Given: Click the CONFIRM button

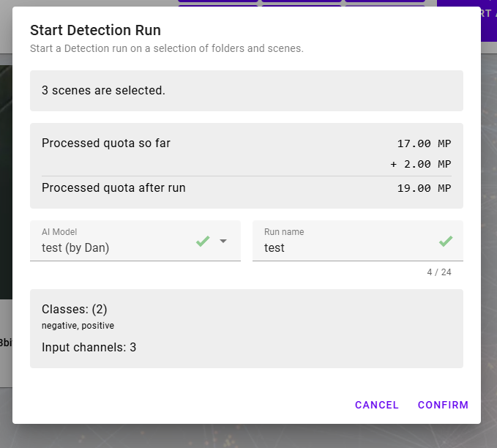Looking at the screenshot, I should (443, 405).
